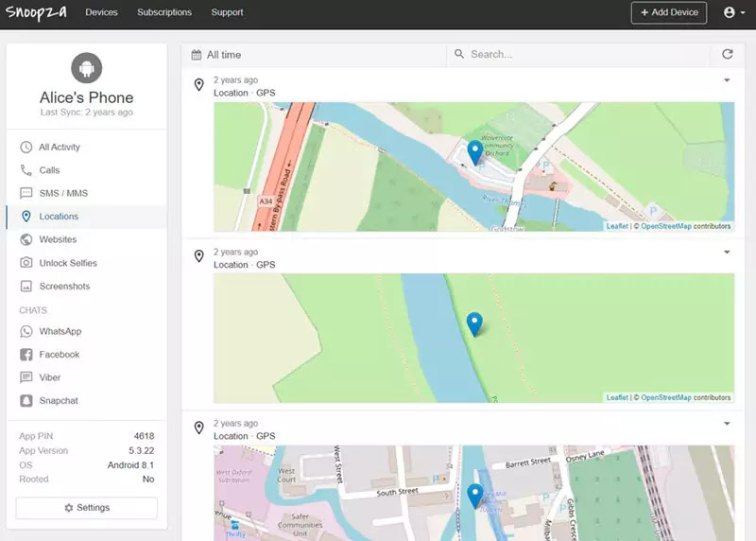Expand the first location entry's dropdown arrow
Screen dimensions: 756x541
[x=727, y=80]
